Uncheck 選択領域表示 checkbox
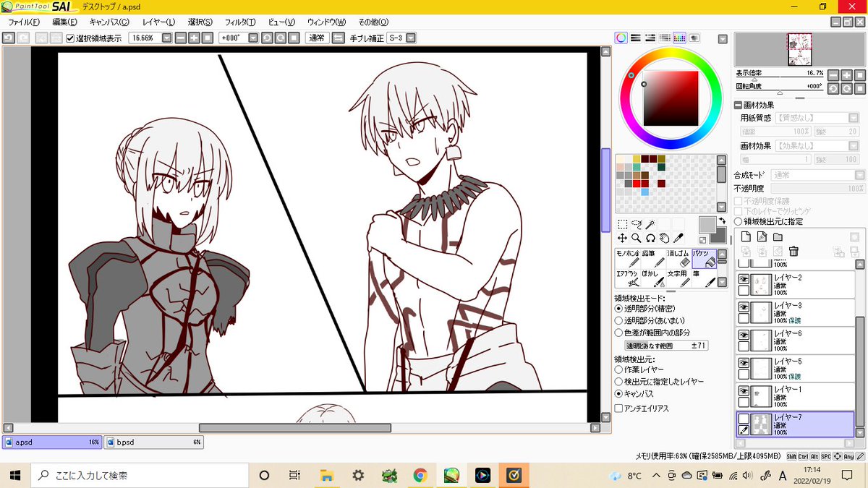 coord(70,38)
